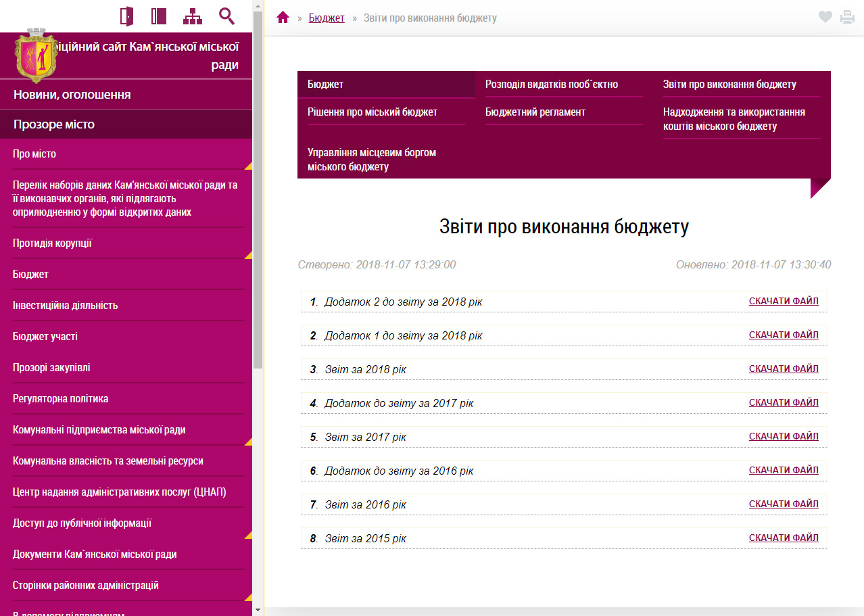The height and width of the screenshot is (616, 864).
Task: Click the Створено timestamp text
Action: pos(377,264)
